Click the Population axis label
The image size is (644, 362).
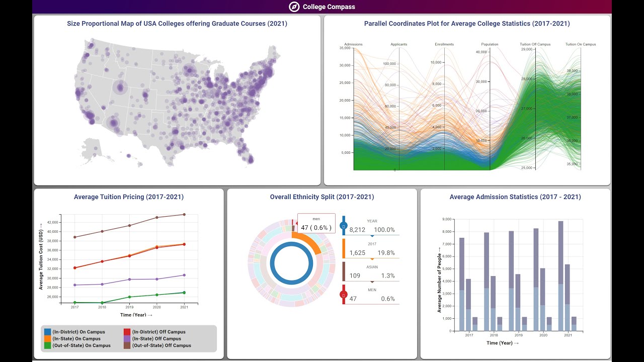click(x=490, y=44)
